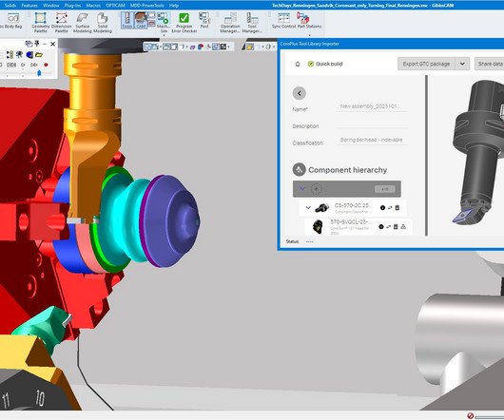Screen dimensions: 504x420
Task: Click the blue solid cube icon in simulation panel
Action: [29, 55]
